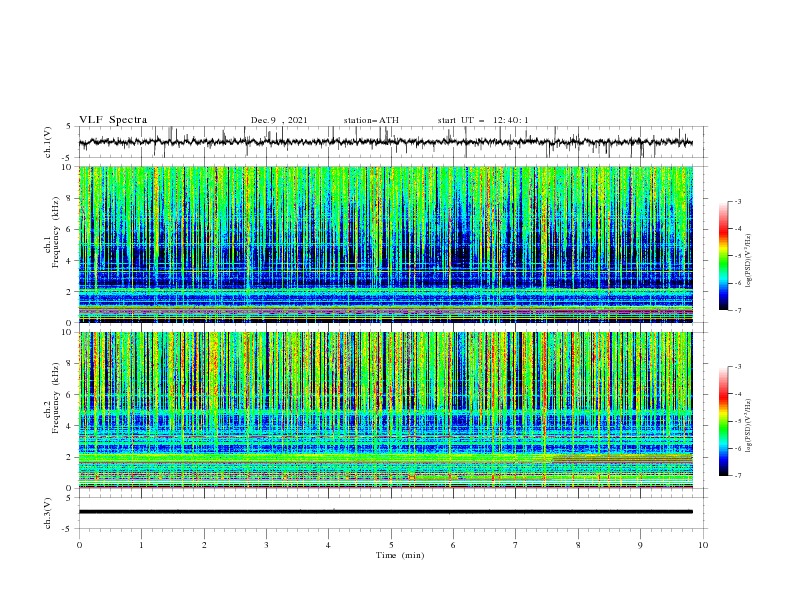This screenshot has height=612, width=792.
Task: Click inside the ch.1 spectrogram panel
Action: pos(385,244)
